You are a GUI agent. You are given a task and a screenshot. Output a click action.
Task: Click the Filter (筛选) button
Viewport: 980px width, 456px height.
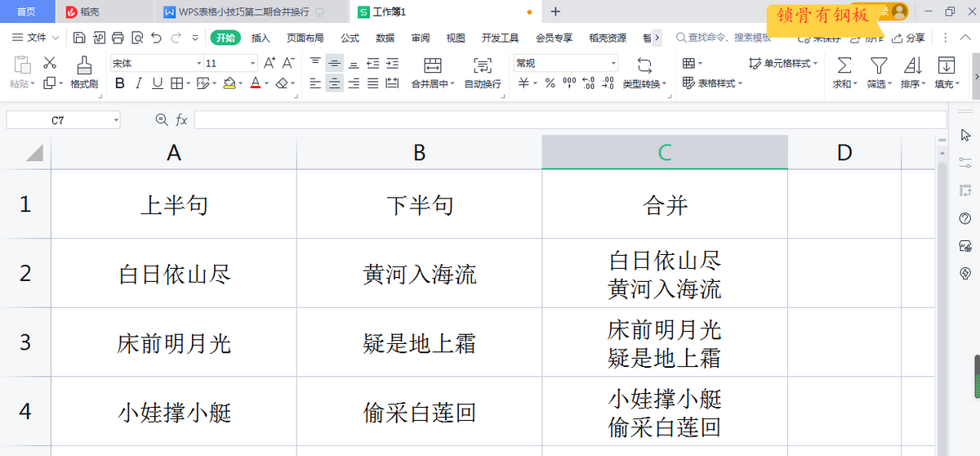click(879, 72)
